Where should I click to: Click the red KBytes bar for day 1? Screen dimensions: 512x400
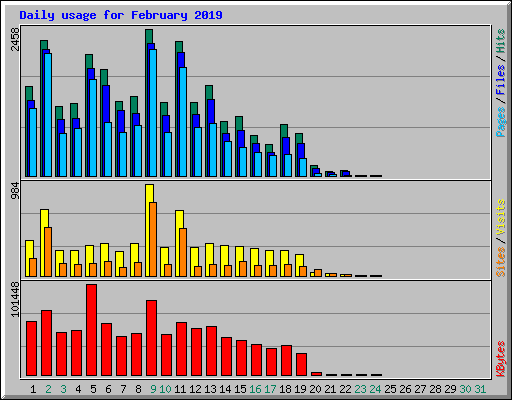(32, 349)
